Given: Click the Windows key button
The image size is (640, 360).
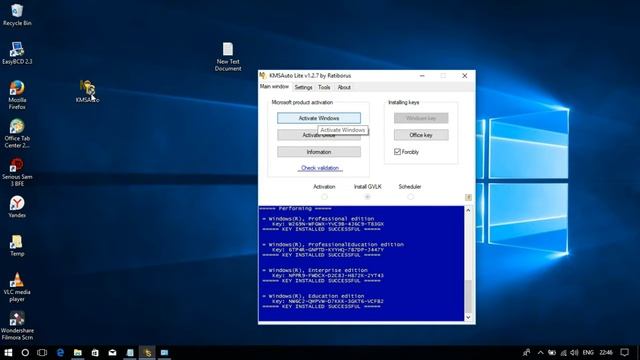Looking at the screenshot, I should pyautogui.click(x=421, y=118).
